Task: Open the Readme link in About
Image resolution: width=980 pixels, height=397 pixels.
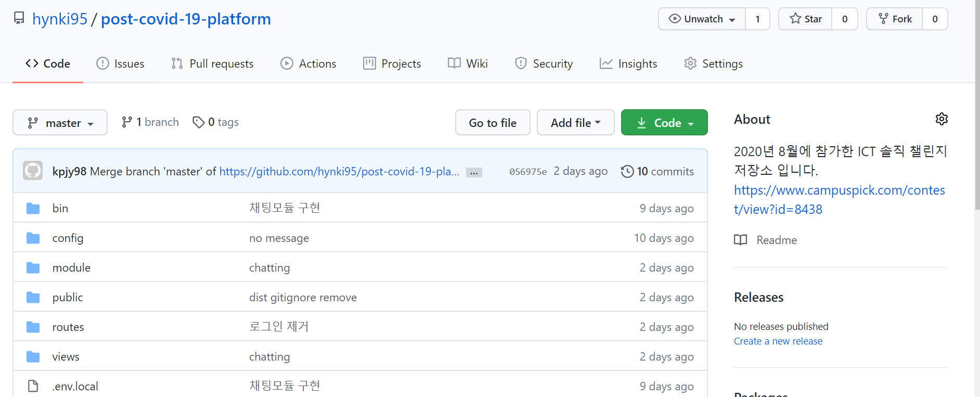Action: [766, 240]
